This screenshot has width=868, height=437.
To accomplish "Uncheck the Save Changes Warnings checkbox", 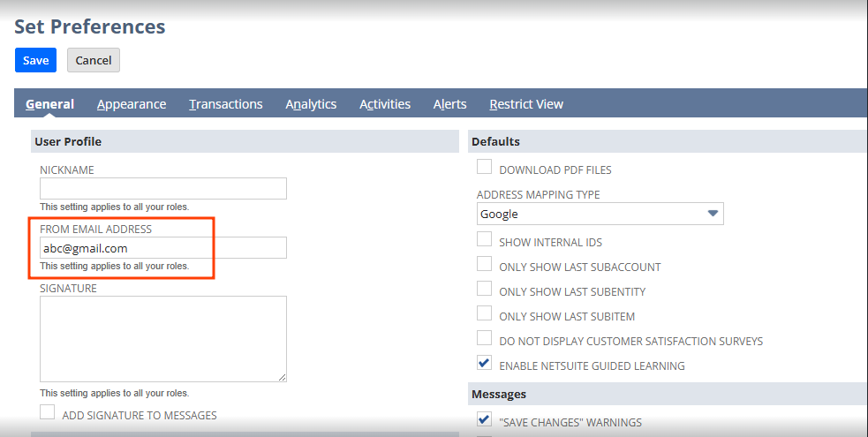I will (485, 420).
